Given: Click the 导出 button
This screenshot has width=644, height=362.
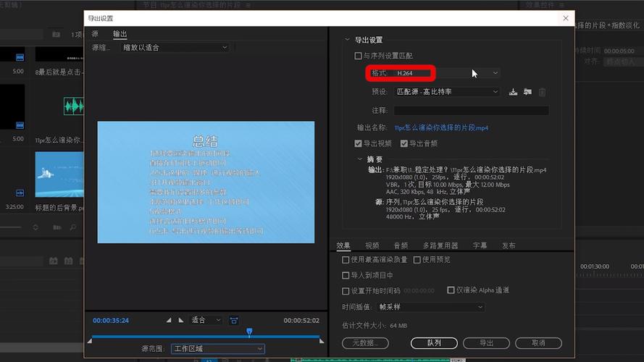Looking at the screenshot, I should coord(486,342).
